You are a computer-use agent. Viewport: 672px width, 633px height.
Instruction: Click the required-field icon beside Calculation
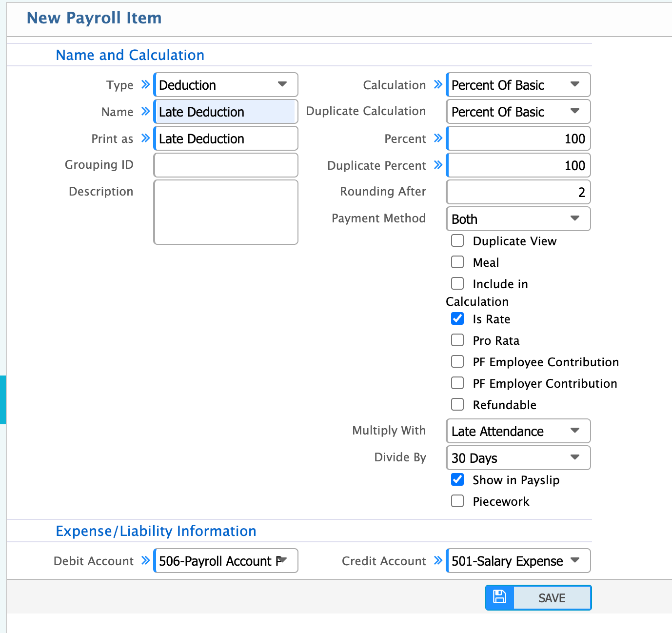coord(438,84)
